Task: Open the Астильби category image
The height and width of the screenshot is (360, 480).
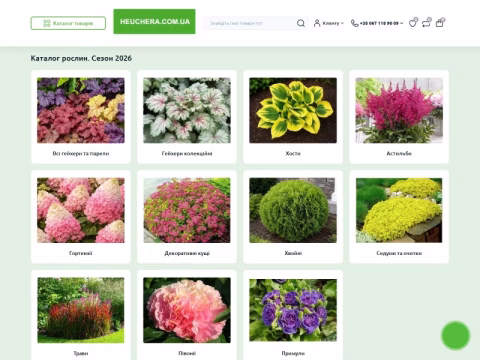Action: click(399, 110)
